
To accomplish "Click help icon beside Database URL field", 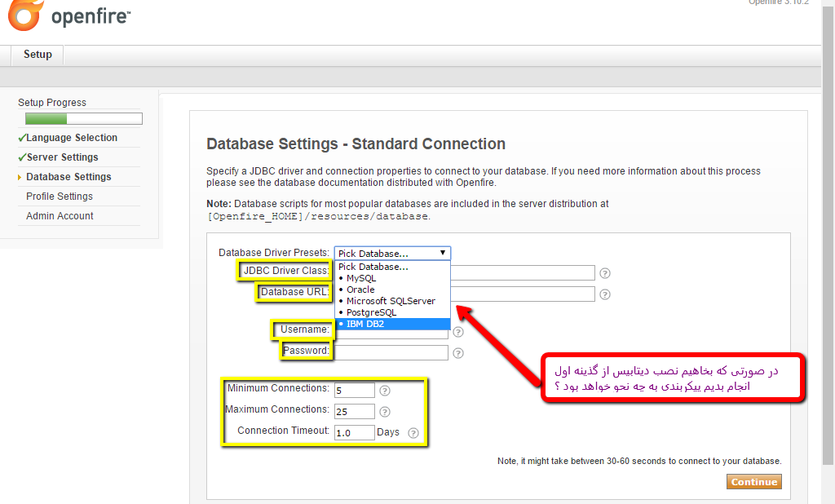I will pyautogui.click(x=605, y=294).
